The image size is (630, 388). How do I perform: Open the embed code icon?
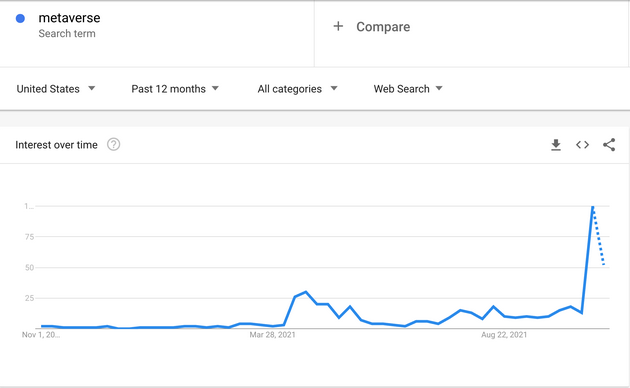(x=582, y=145)
